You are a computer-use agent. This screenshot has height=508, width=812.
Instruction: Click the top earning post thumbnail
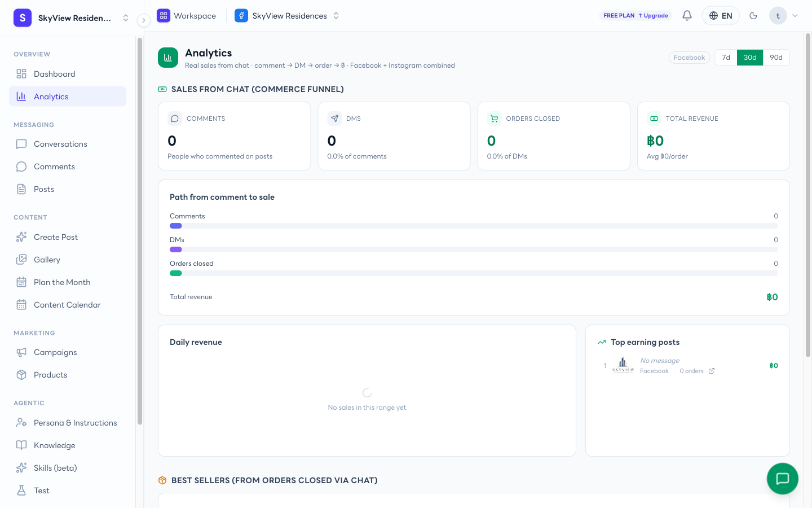coord(623,365)
